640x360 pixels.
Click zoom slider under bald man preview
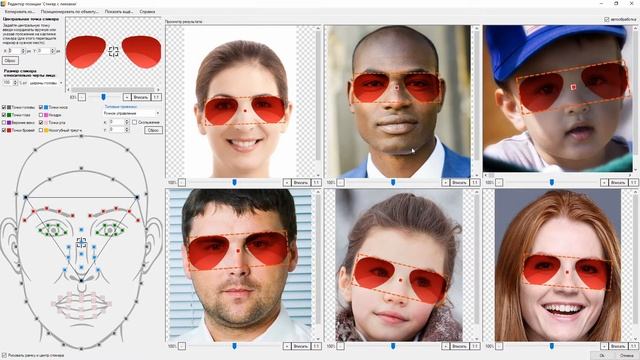click(393, 182)
